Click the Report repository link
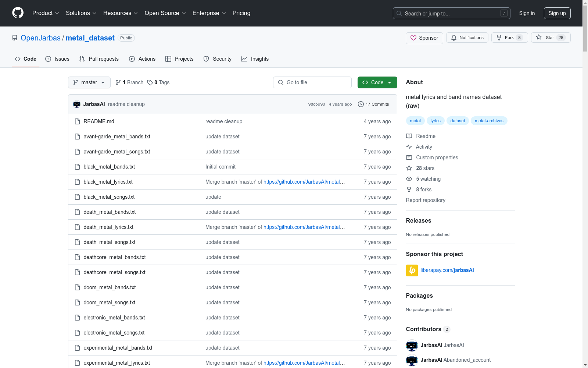This screenshot has width=588, height=368. click(x=426, y=200)
